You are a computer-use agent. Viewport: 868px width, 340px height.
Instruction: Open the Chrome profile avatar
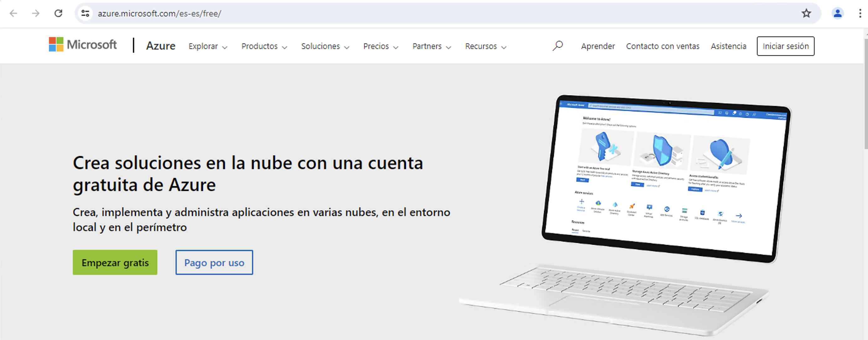[838, 13]
